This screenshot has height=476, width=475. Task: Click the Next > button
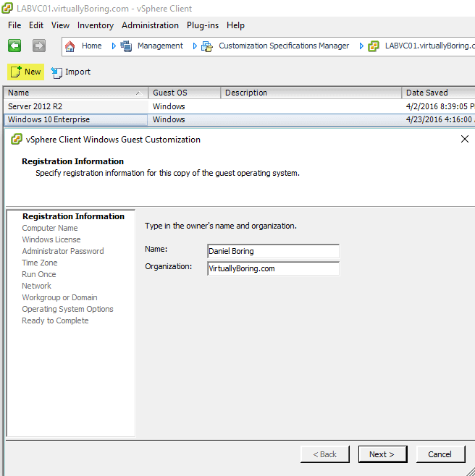point(382,454)
